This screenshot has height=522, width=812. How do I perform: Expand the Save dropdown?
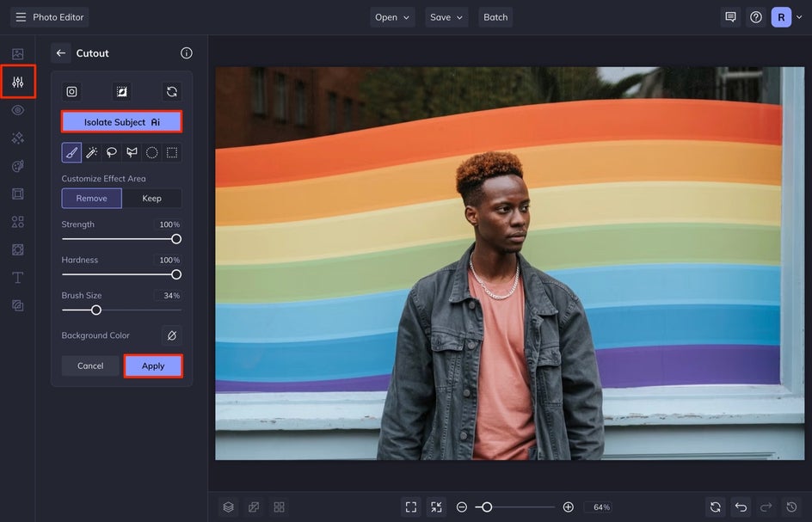pos(446,17)
